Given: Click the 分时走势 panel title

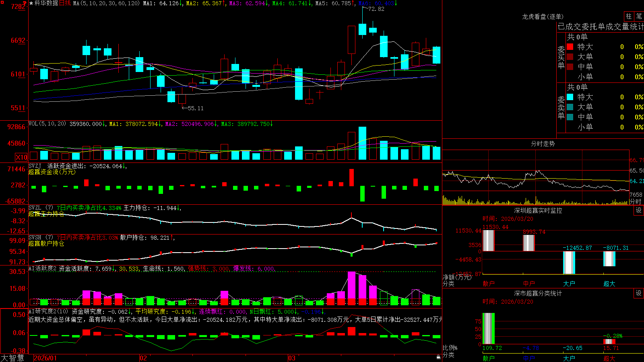Looking at the screenshot, I should click(543, 144).
